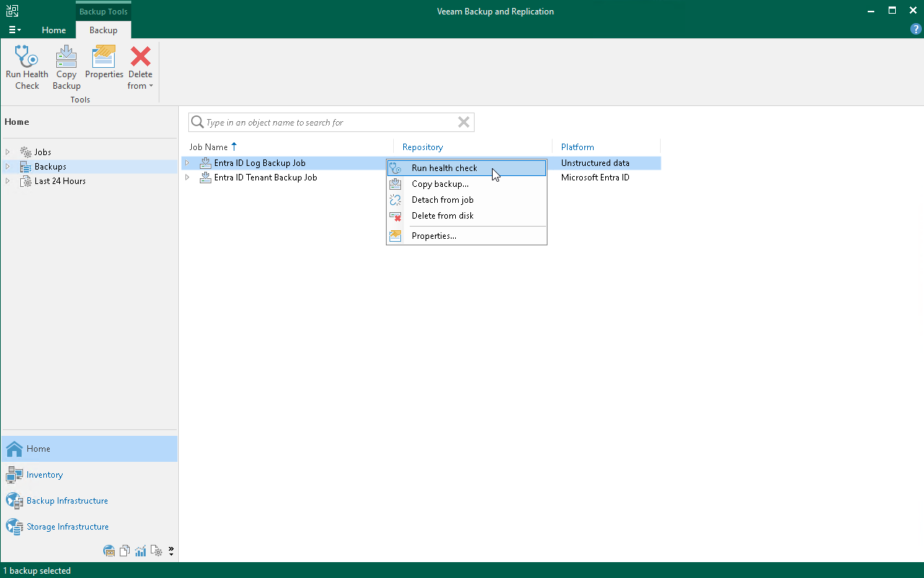This screenshot has width=924, height=578.
Task: Select the Backup ribbon tab
Action: tap(103, 30)
